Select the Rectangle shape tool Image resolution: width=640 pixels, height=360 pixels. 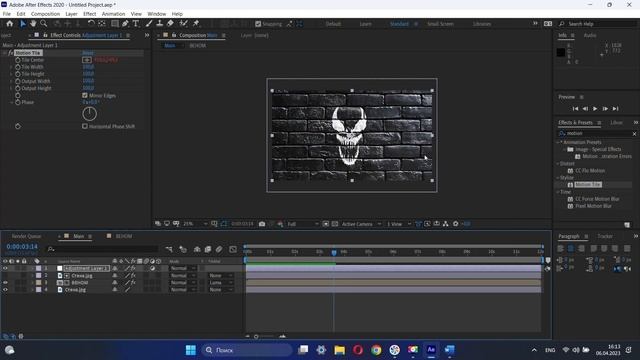point(115,24)
